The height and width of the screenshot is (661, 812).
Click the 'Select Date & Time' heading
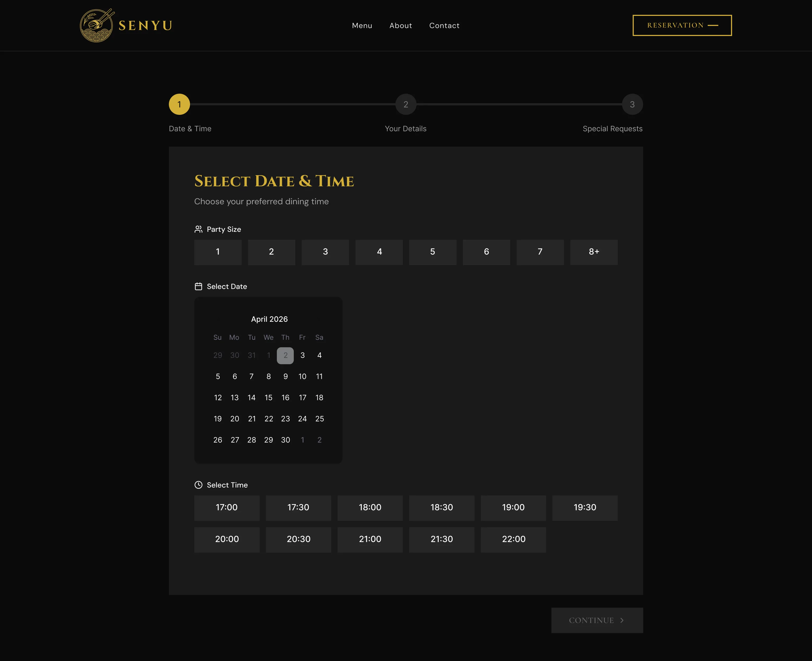[274, 181]
